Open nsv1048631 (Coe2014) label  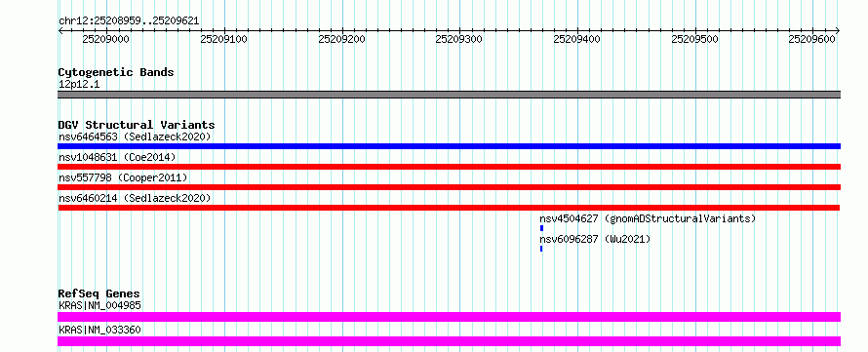[x=117, y=157]
